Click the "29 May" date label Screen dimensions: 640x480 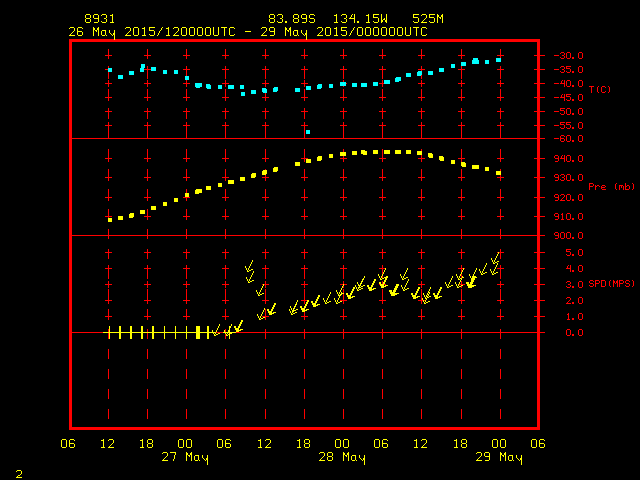499,457
